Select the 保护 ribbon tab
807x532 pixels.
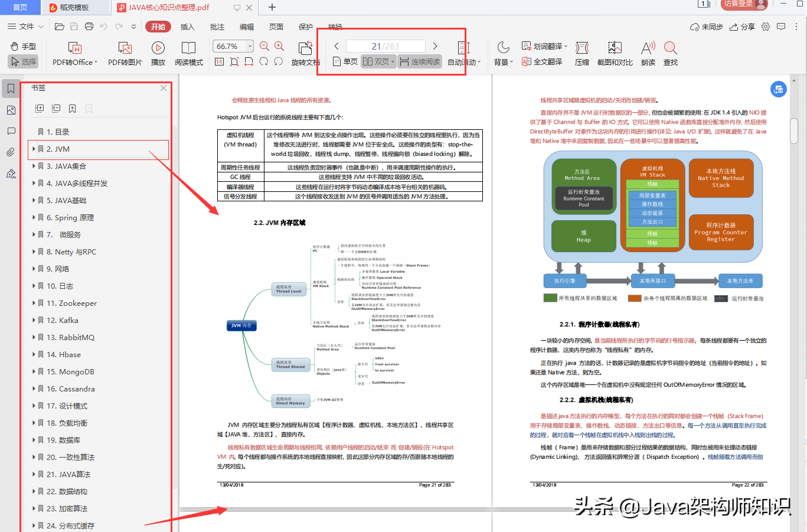(306, 27)
